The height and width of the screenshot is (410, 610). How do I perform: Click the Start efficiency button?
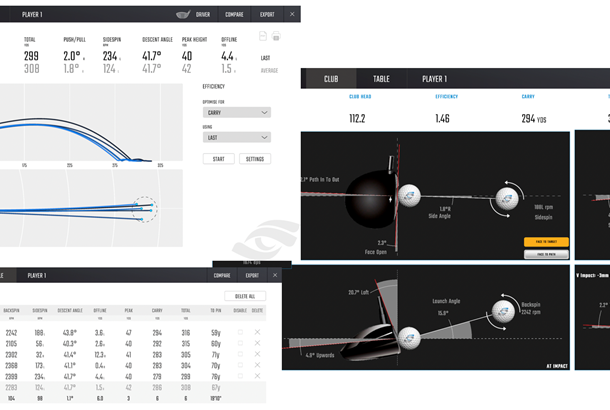tap(219, 159)
